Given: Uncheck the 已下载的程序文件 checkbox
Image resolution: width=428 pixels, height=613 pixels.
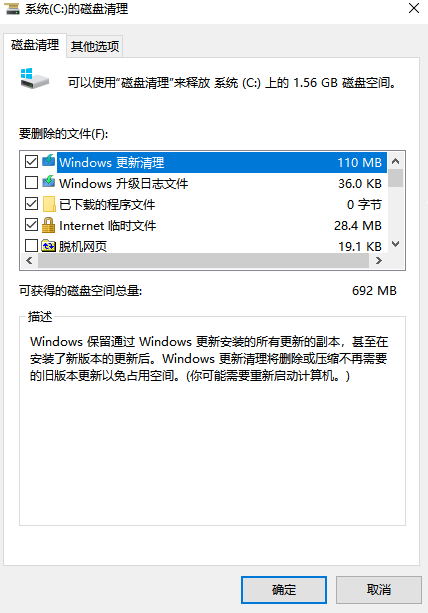Looking at the screenshot, I should point(31,204).
